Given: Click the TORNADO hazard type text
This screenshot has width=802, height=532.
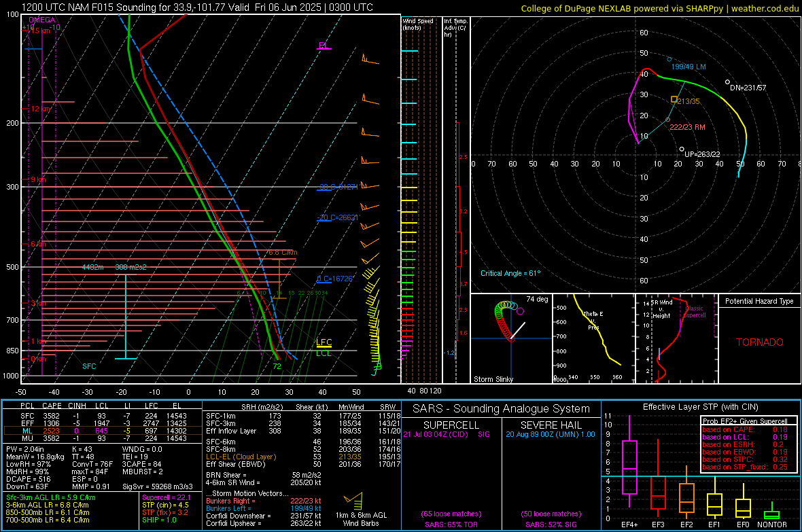Looking at the screenshot, I should point(760,342).
